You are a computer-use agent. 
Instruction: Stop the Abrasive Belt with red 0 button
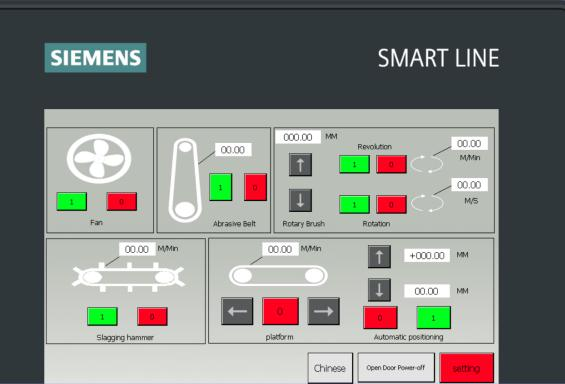point(255,187)
